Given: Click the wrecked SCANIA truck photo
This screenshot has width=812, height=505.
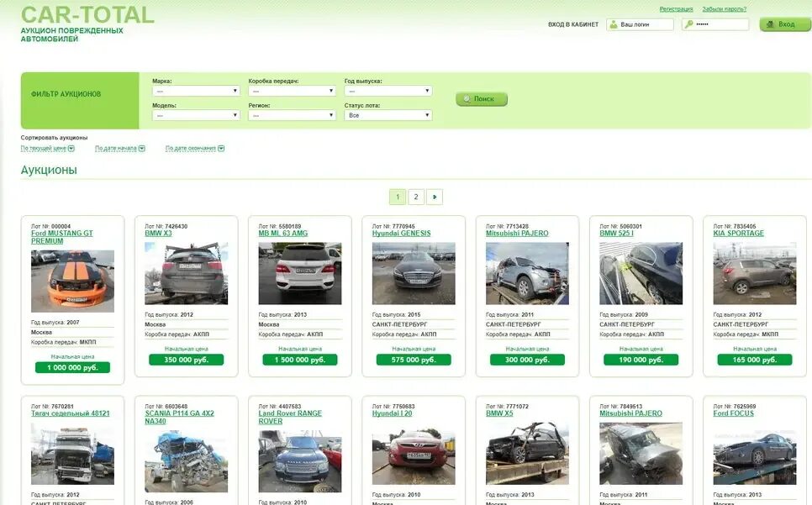Looking at the screenshot, I should pyautogui.click(x=186, y=461).
